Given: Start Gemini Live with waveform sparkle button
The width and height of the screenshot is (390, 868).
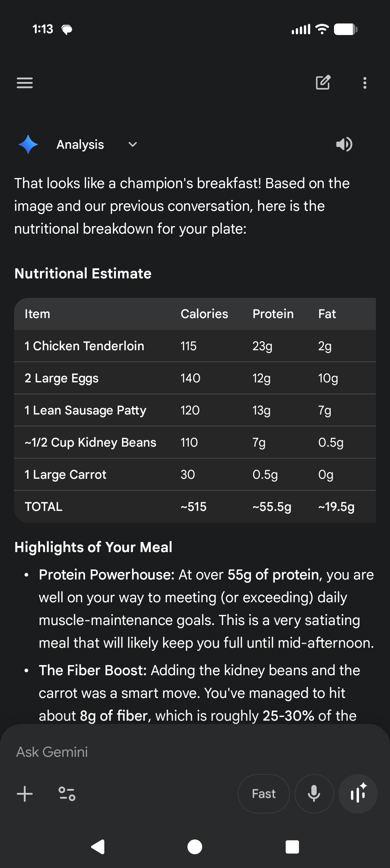Looking at the screenshot, I should pos(358,794).
